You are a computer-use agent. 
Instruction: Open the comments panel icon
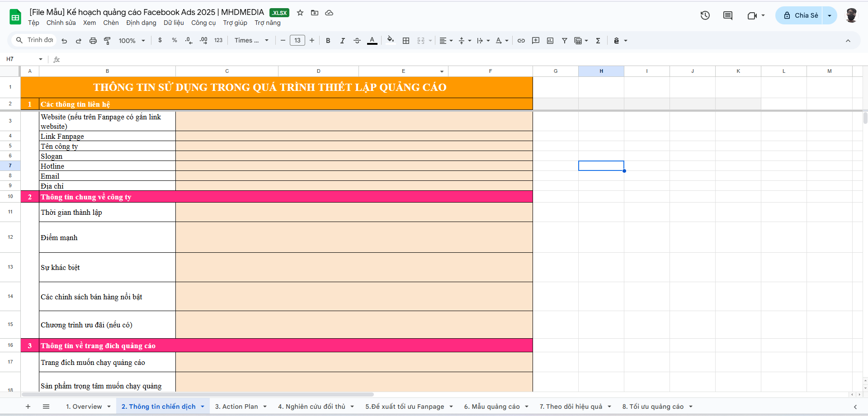(728, 15)
